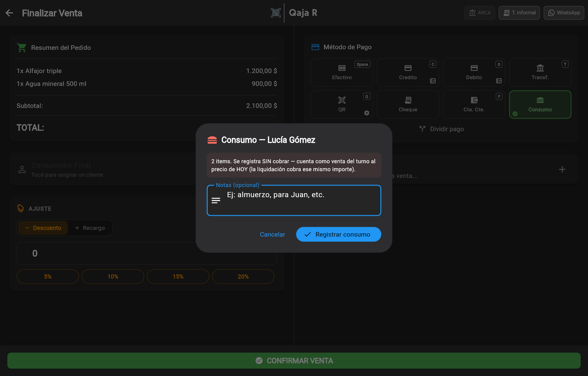
Task: Choose Credito payment method
Action: coord(408,72)
